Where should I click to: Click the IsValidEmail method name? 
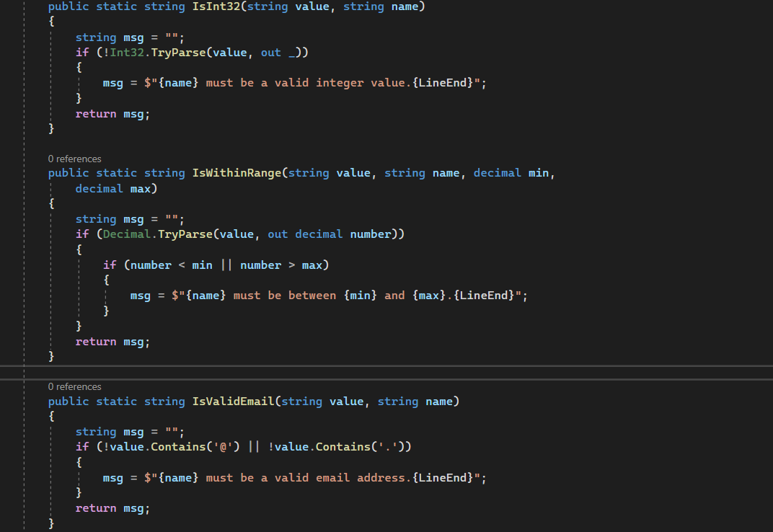233,402
